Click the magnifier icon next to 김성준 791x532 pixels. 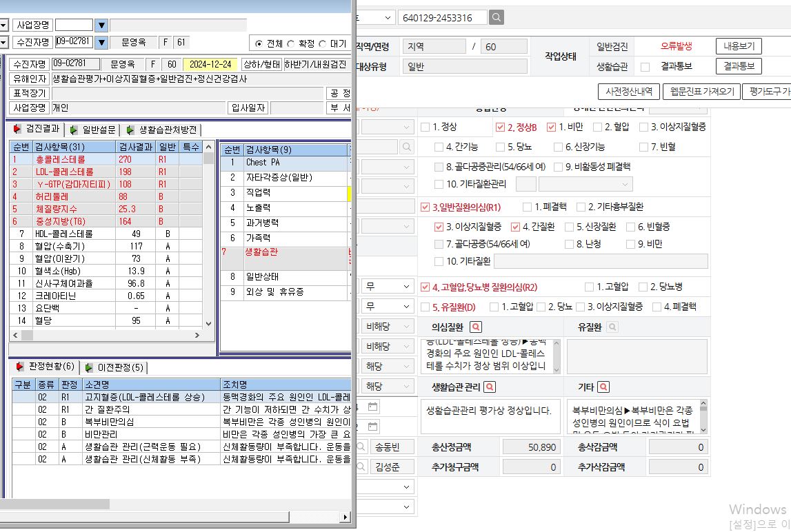(x=361, y=467)
